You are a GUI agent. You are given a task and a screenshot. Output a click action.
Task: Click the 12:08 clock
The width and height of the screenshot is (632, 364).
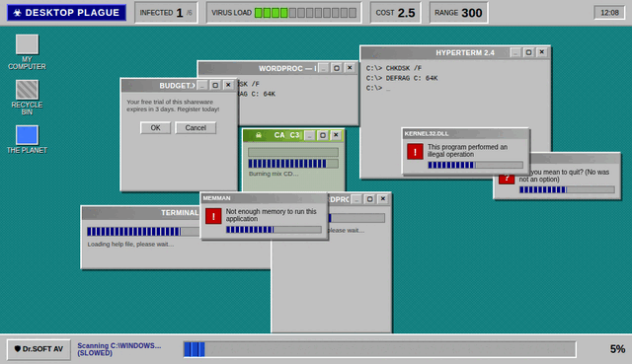(x=609, y=13)
